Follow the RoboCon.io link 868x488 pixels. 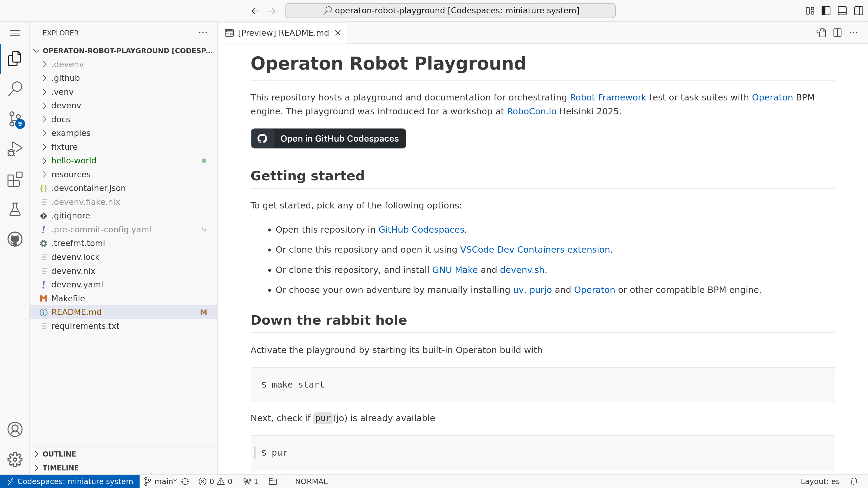(x=531, y=111)
